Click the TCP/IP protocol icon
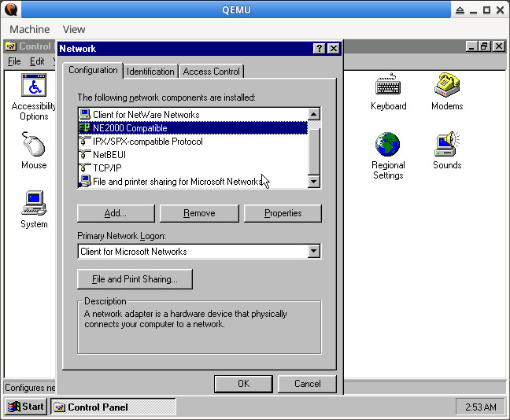The width and height of the screenshot is (510, 420). click(85, 168)
